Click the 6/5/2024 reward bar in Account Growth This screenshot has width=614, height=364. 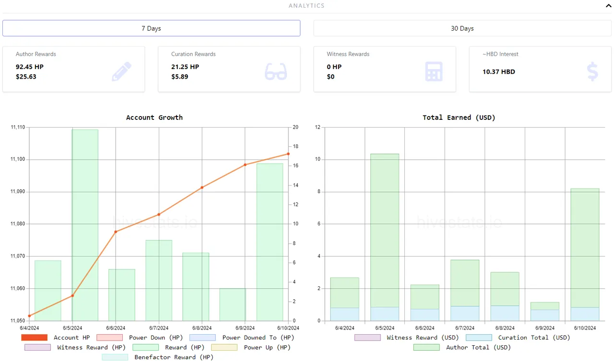(85, 225)
